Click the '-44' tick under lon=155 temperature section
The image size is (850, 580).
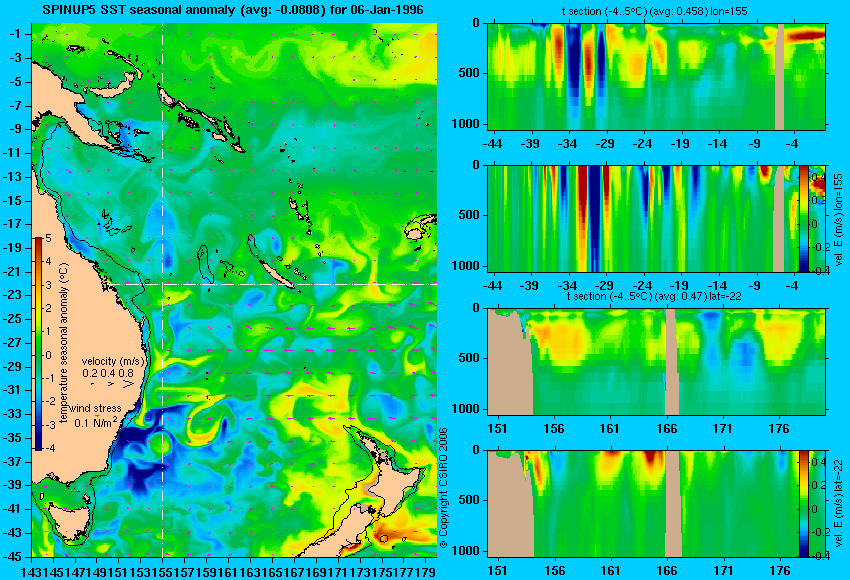click(492, 144)
